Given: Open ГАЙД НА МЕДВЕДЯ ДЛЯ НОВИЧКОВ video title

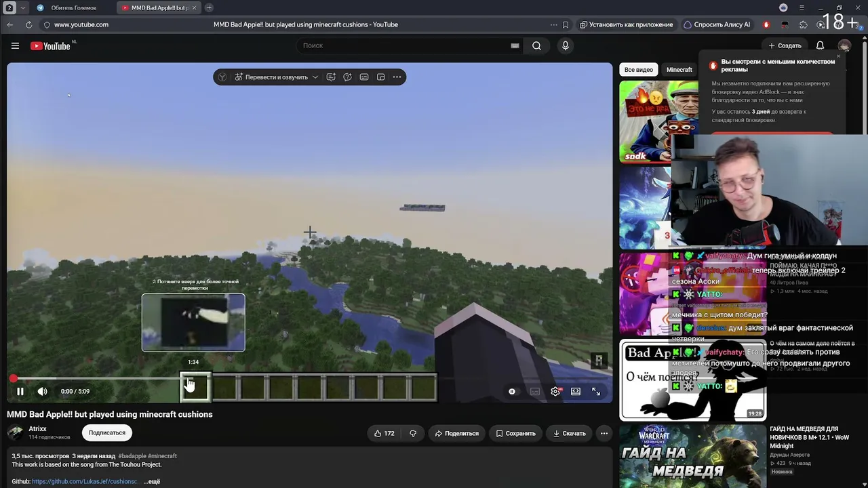Looking at the screenshot, I should (809, 437).
